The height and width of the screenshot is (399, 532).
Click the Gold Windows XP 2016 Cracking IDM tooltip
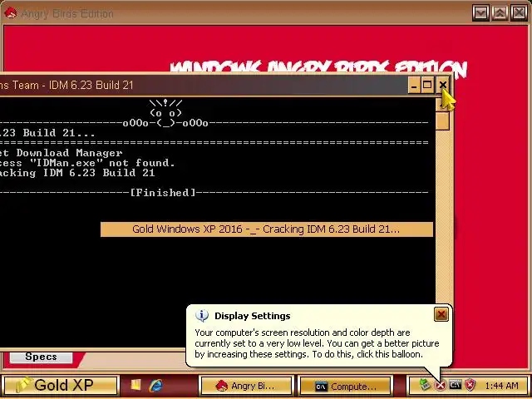tap(267, 229)
